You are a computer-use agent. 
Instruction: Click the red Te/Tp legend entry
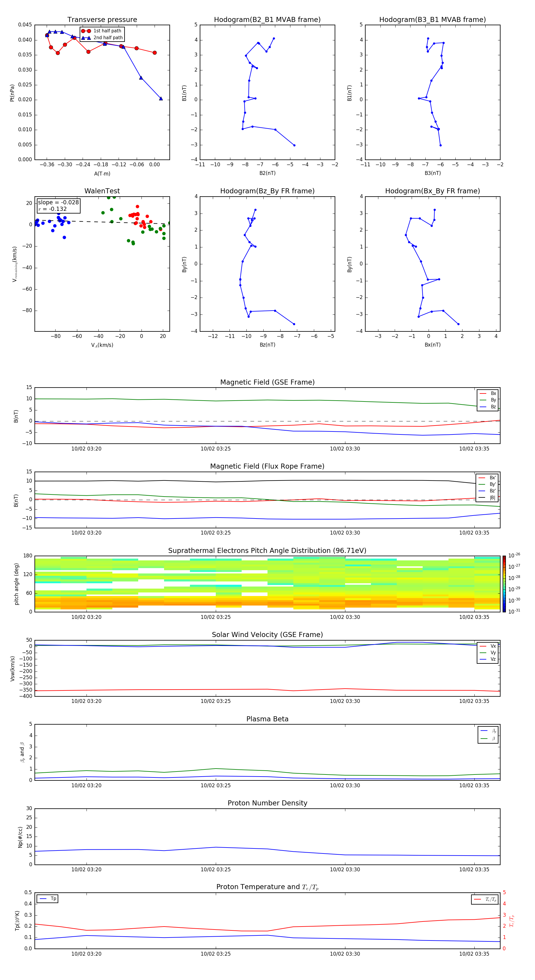click(x=485, y=899)
